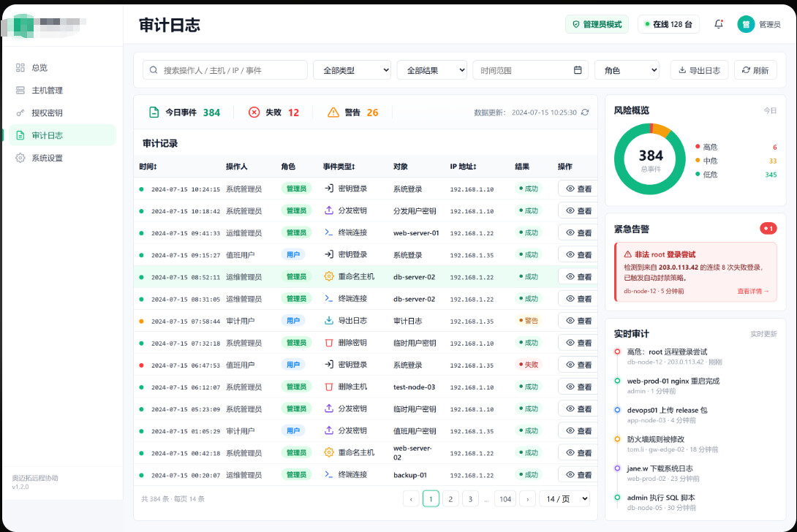Click the export download icon in 07:58:44 row

[329, 321]
